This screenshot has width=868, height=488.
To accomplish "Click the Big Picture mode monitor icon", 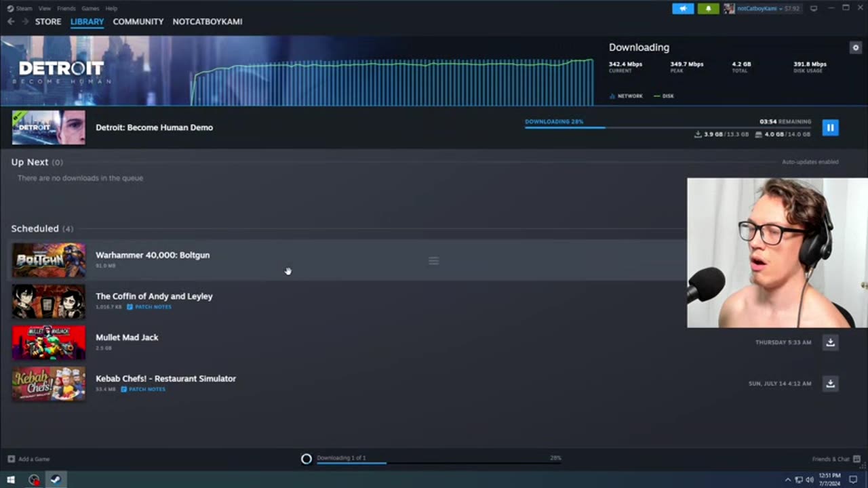I will click(814, 9).
